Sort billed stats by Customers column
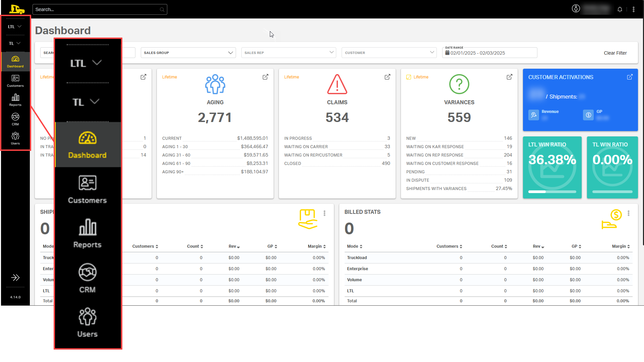This screenshot has width=644, height=362. tap(449, 246)
